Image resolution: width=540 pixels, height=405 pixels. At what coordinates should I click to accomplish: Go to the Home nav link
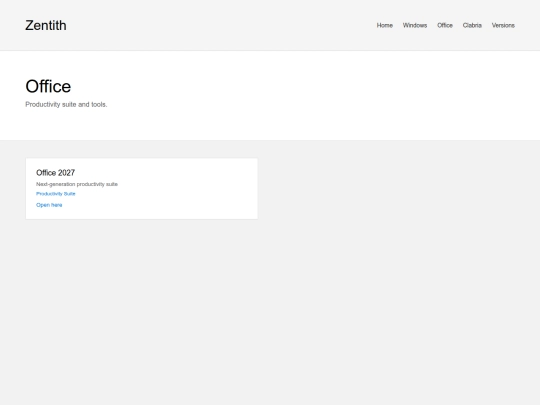pyautogui.click(x=384, y=25)
